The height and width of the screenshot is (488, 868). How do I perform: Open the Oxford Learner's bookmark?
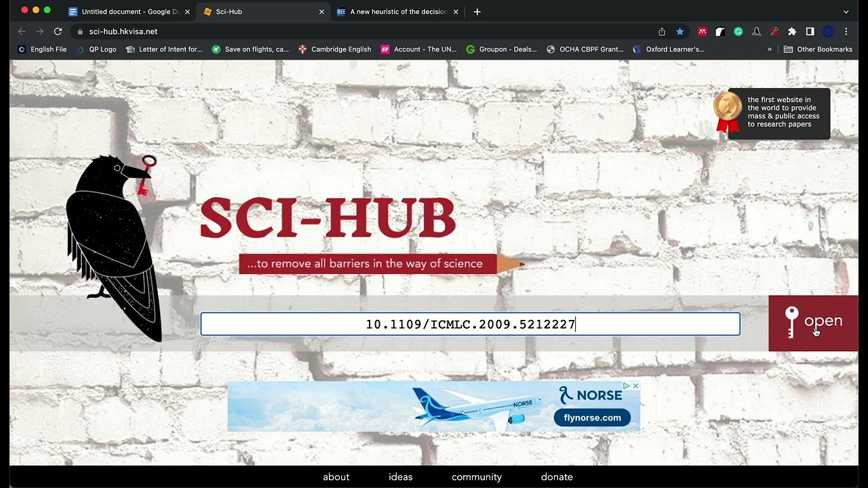click(669, 49)
